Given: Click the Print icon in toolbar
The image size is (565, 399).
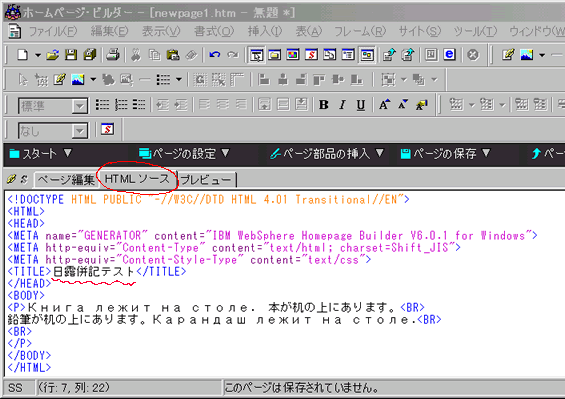Looking at the screenshot, I should tap(113, 55).
